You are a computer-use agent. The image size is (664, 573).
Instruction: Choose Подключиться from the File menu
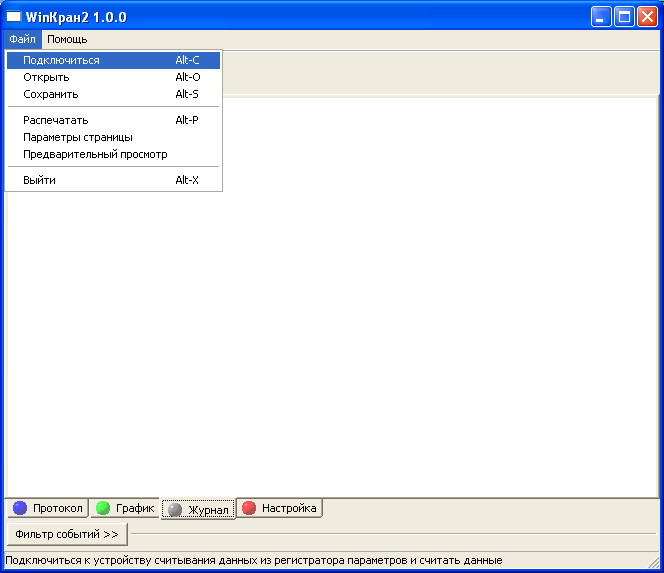click(113, 60)
